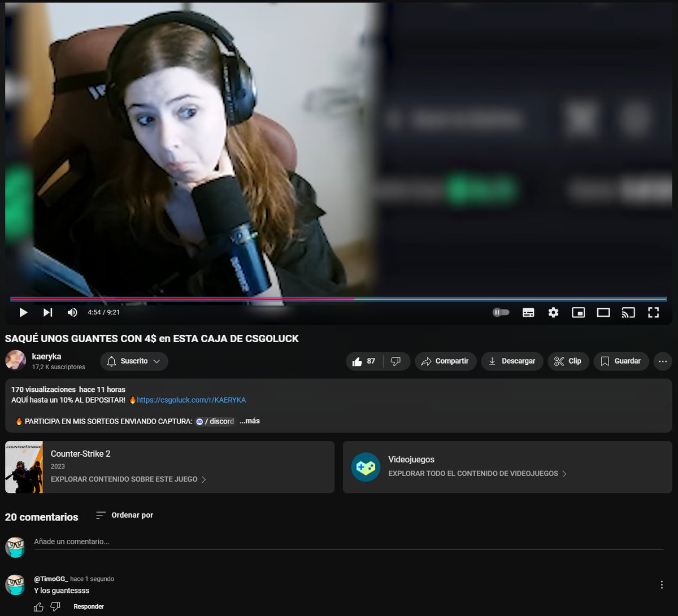Toggle the autoplay switch
678x616 pixels.
tap(501, 312)
